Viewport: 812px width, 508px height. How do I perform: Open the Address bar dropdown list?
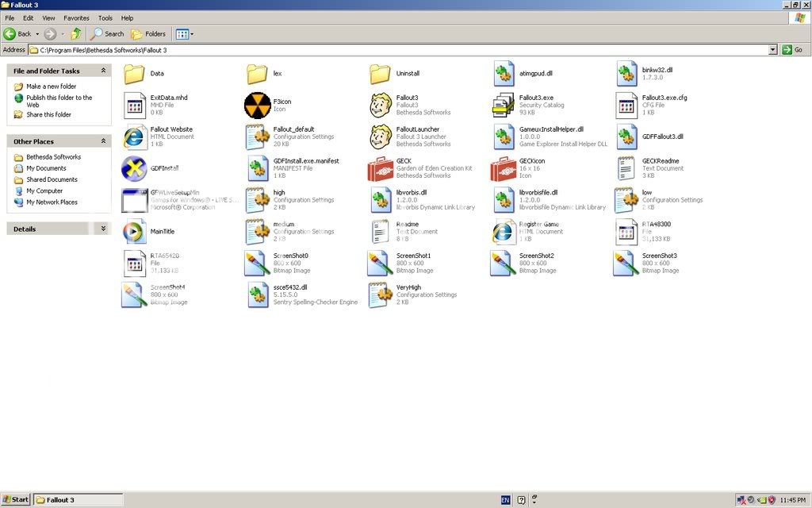point(772,50)
